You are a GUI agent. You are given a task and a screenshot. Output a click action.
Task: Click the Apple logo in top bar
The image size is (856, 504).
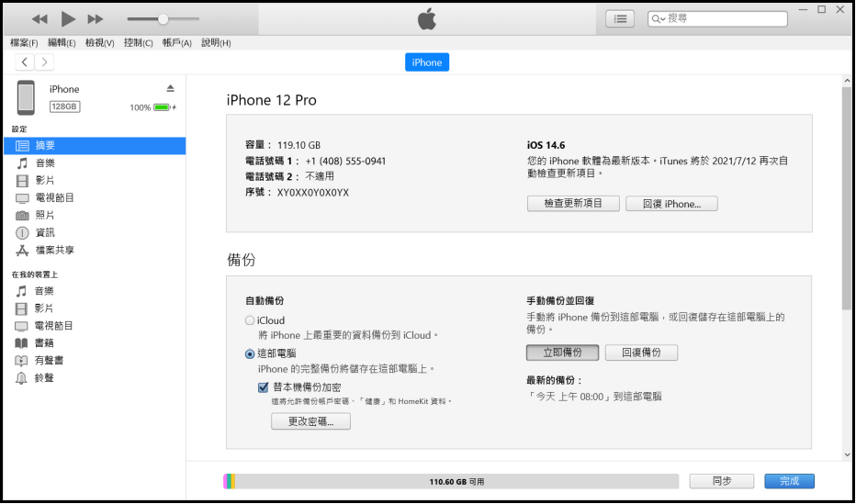tap(427, 18)
